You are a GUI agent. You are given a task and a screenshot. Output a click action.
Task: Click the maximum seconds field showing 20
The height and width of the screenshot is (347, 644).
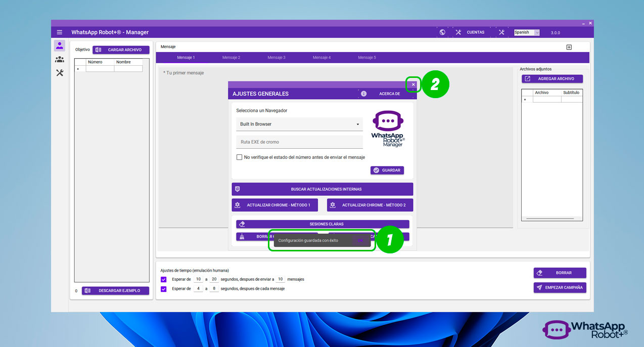pyautogui.click(x=214, y=279)
